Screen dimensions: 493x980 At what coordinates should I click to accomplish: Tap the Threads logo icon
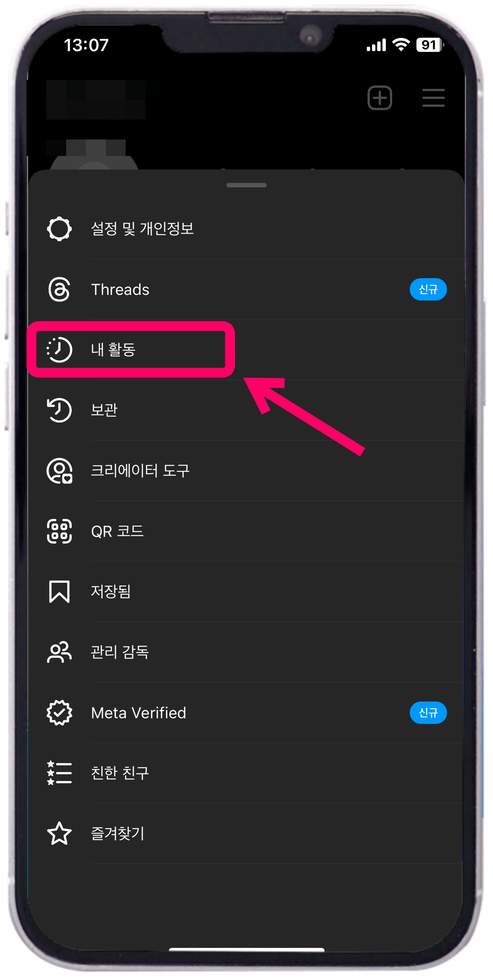point(59,289)
